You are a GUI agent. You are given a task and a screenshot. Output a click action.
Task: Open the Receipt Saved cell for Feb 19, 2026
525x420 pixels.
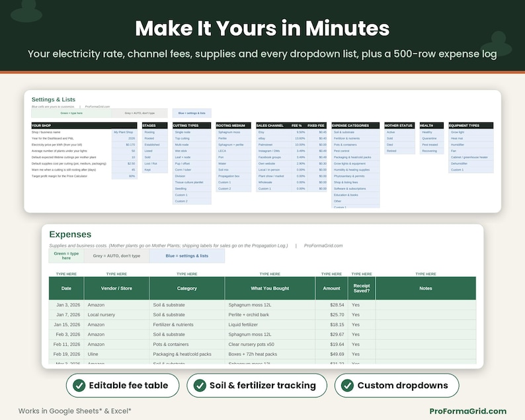point(362,354)
